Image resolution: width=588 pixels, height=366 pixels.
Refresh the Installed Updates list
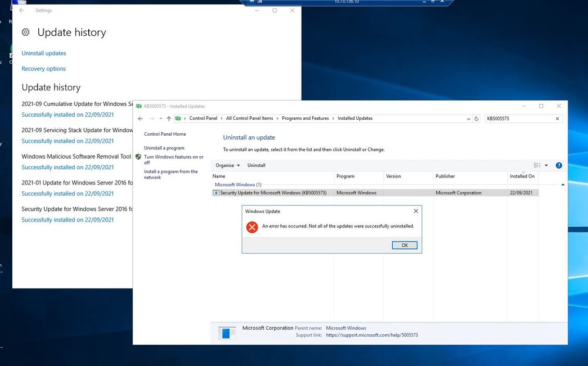point(476,119)
